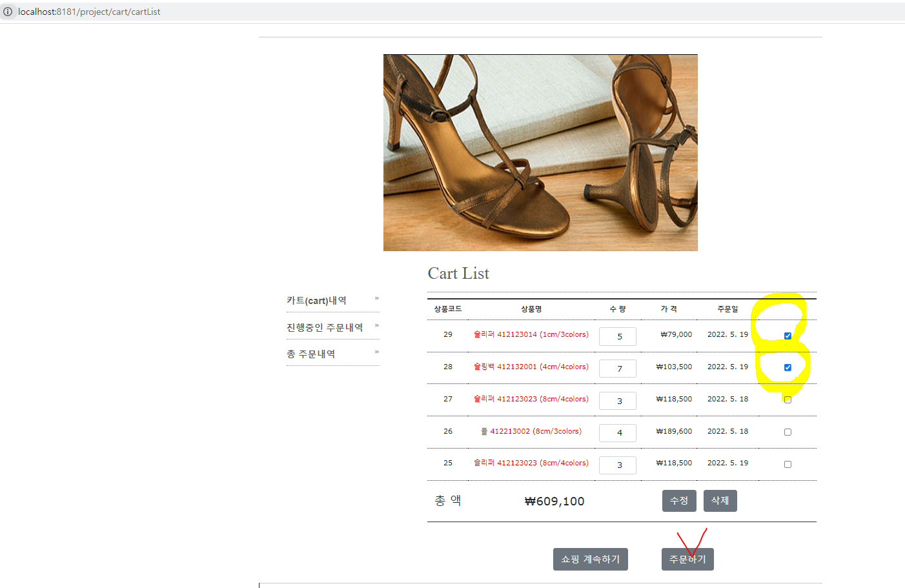Viewport: 905px width, 588px height.
Task: Click the price ₩79,000
Action: click(x=676, y=334)
